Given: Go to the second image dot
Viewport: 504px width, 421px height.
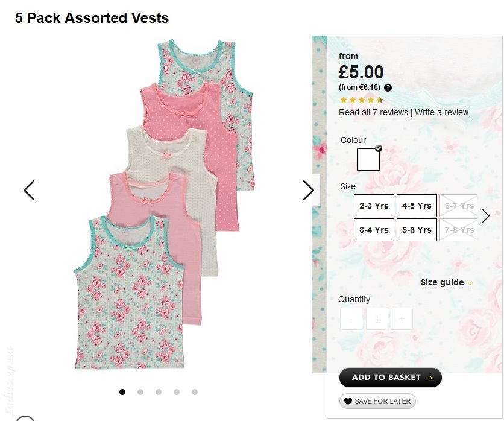Looking at the screenshot, I should tap(140, 392).
